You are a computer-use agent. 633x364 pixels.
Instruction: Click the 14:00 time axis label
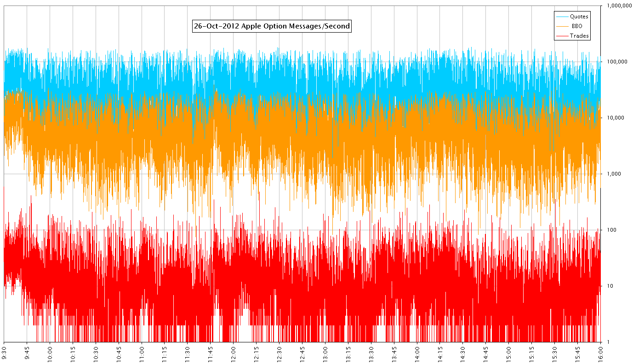coord(417,353)
